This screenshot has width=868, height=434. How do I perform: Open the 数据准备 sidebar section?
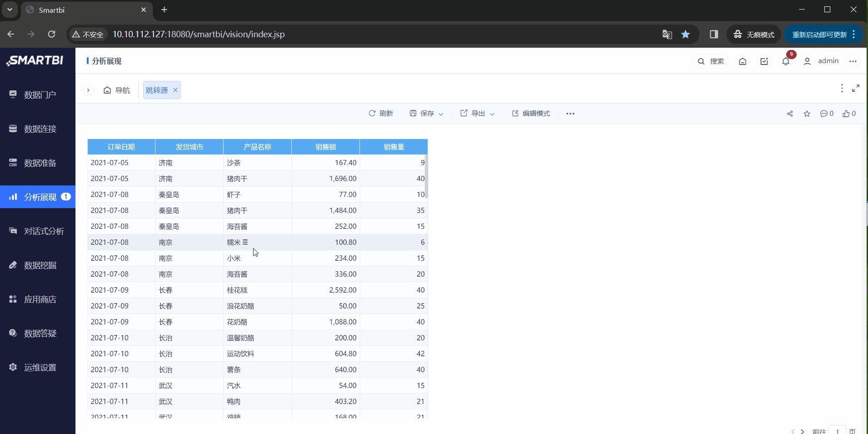pos(38,163)
